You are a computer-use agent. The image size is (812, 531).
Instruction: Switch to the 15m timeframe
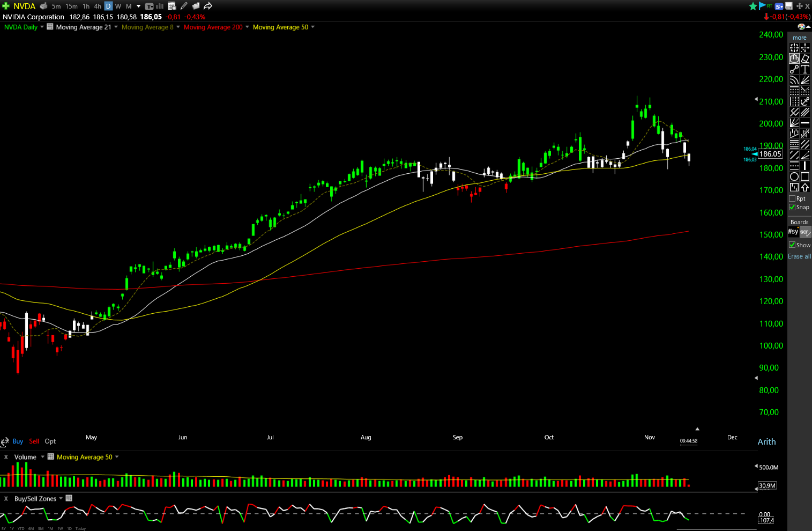pos(71,6)
